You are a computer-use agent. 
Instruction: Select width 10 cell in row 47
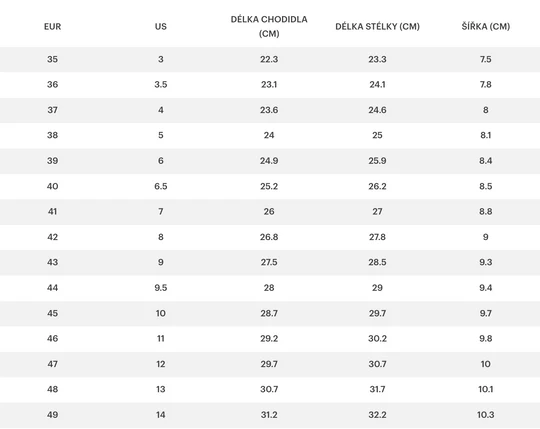tap(486, 364)
